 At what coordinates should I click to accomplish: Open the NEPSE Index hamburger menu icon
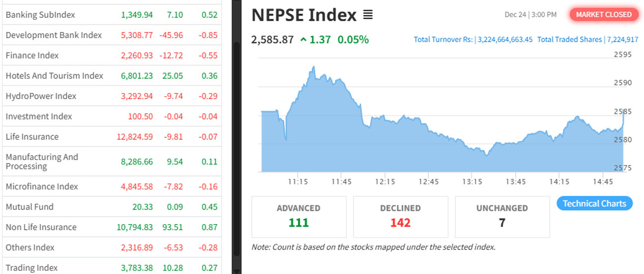[x=368, y=15]
